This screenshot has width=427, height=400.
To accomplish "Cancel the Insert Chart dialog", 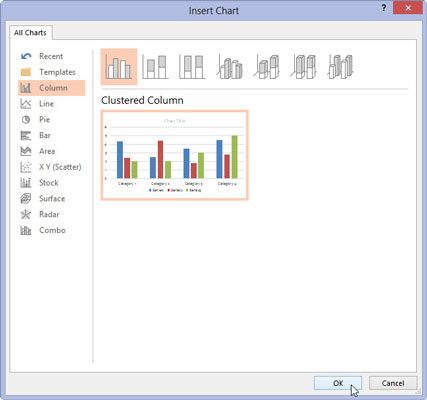I will pyautogui.click(x=393, y=383).
